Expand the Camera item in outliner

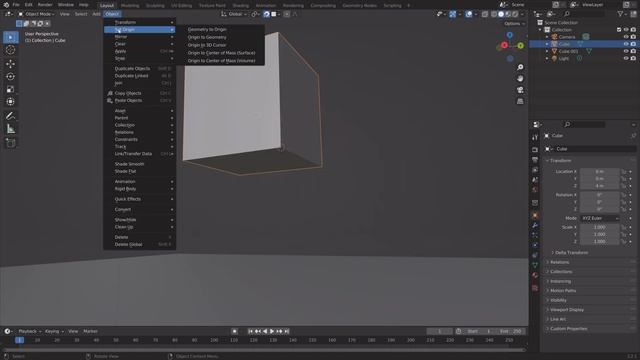tap(547, 37)
